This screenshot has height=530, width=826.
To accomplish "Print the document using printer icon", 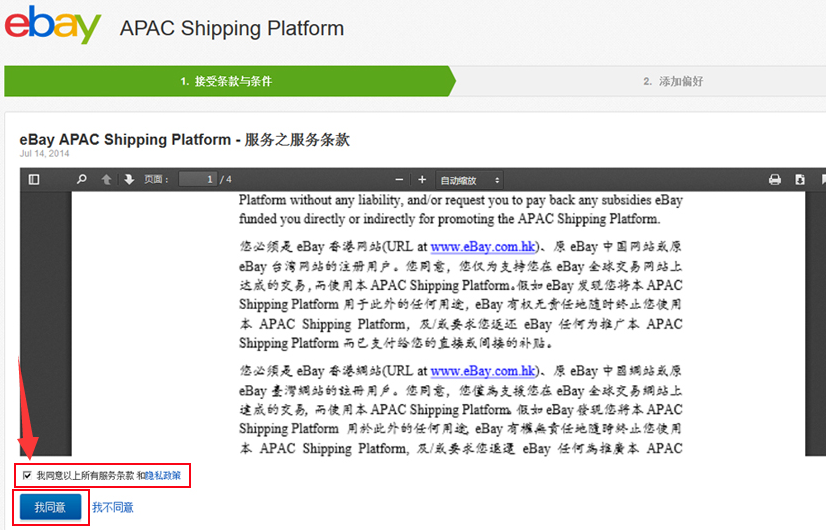I will 774,179.
